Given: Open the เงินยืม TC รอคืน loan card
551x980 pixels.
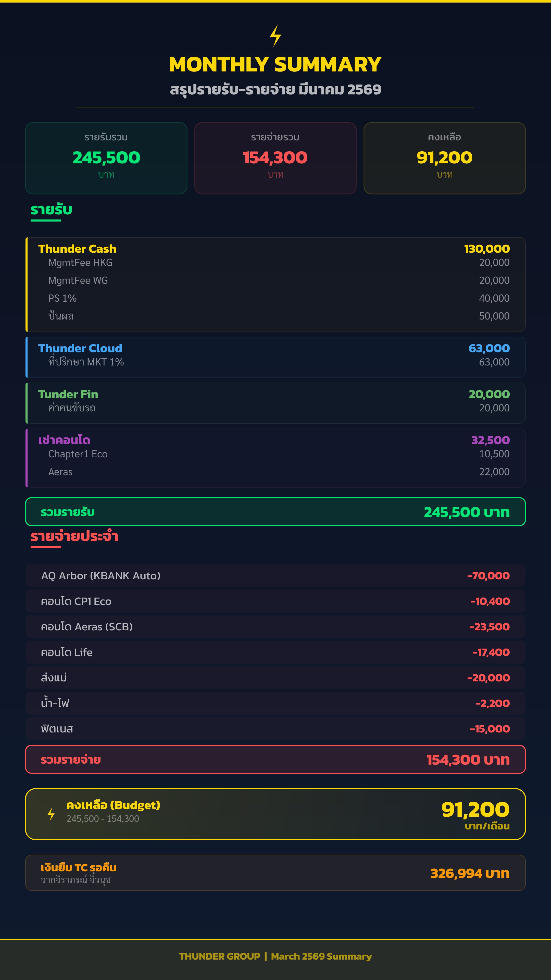Looking at the screenshot, I should [275, 873].
